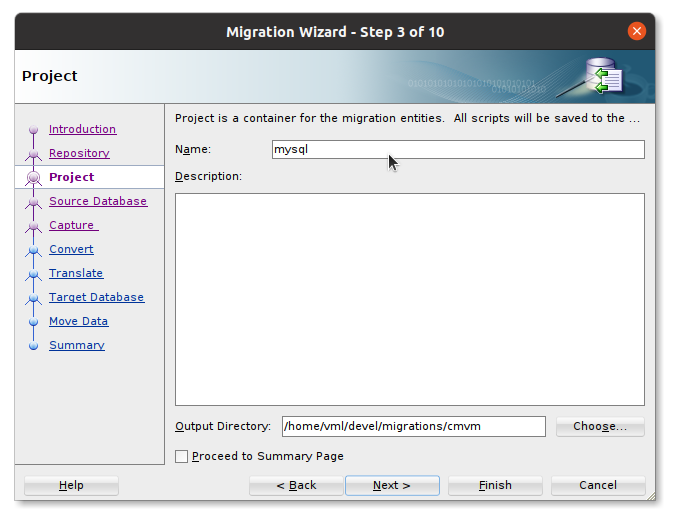Open the Summary step link
This screenshot has width=674, height=519.
tap(77, 346)
